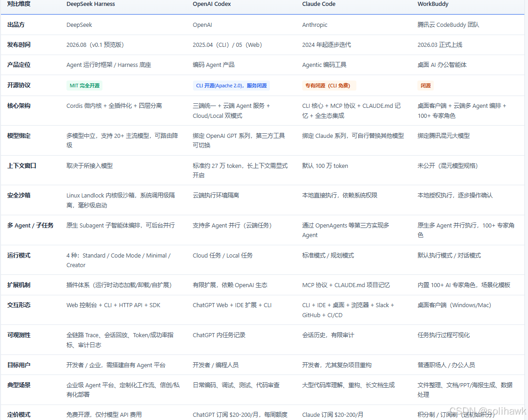Viewport: 528px width, 420px height.
Task: Click '本地授权执行，逐步操作确认' cell
Action: pos(455,195)
